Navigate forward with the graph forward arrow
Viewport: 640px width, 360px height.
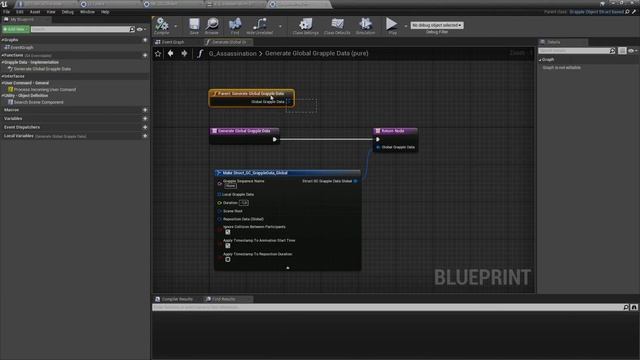click(x=184, y=53)
